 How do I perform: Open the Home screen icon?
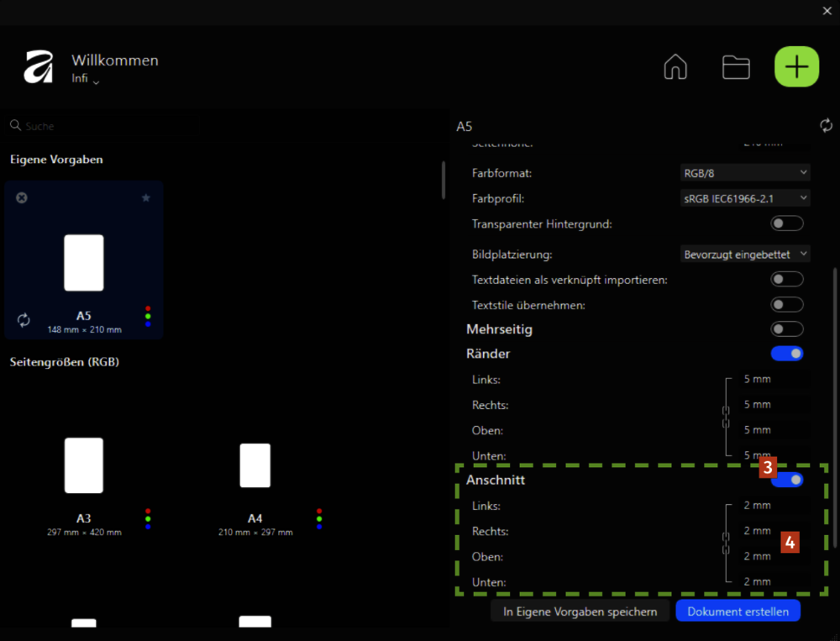click(675, 67)
